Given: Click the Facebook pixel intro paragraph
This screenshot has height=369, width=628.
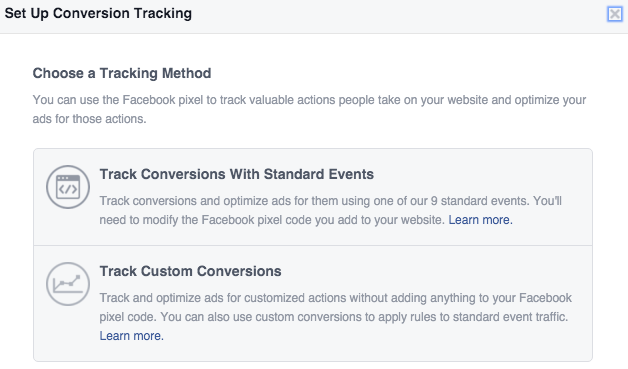Looking at the screenshot, I should click(309, 109).
